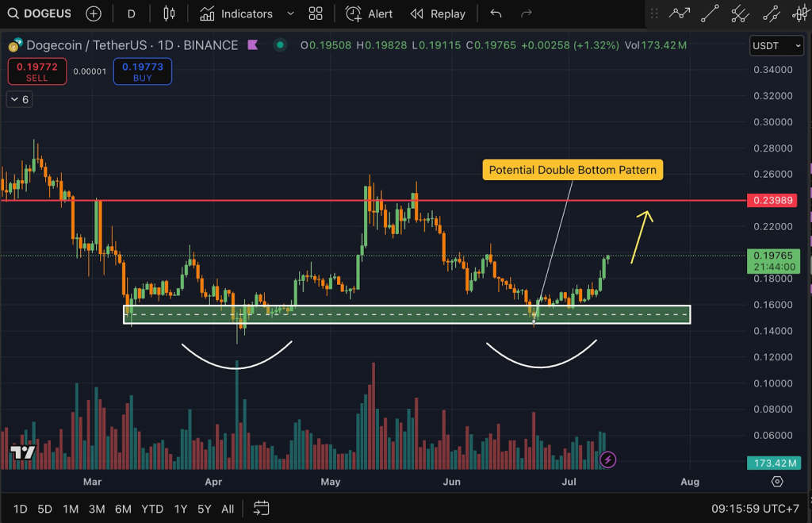812x523 pixels.
Task: Open the DOGEUS symbol search
Action: coord(40,13)
